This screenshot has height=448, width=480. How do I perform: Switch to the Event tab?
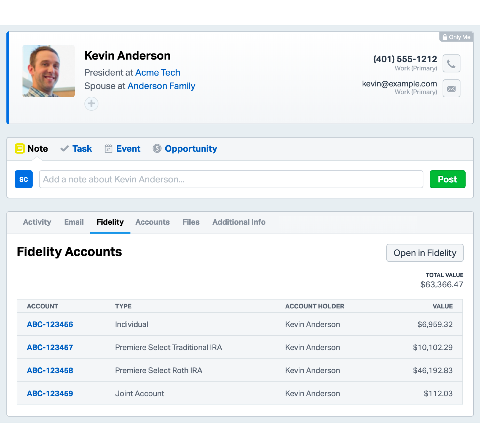[x=122, y=148]
